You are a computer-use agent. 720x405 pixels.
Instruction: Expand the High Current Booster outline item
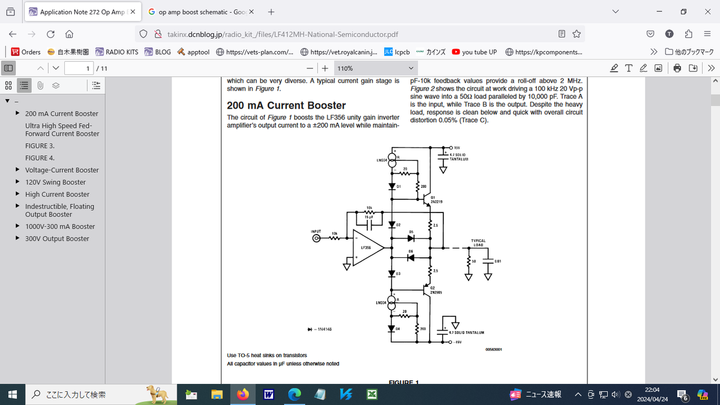pos(17,194)
